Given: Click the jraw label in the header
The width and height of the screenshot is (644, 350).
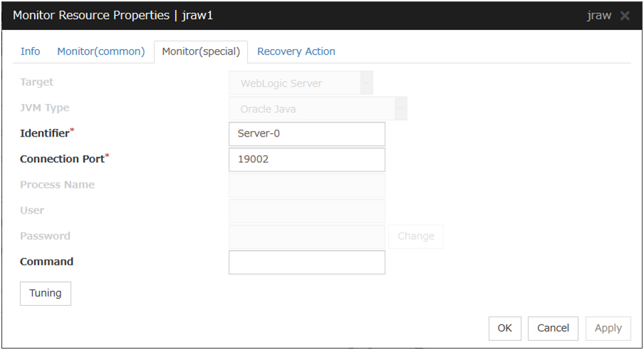Looking at the screenshot, I should tap(598, 16).
